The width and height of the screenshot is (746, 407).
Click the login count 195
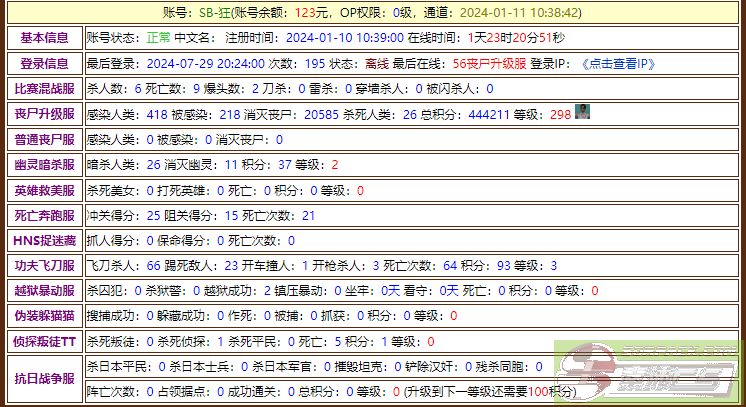[x=315, y=64]
